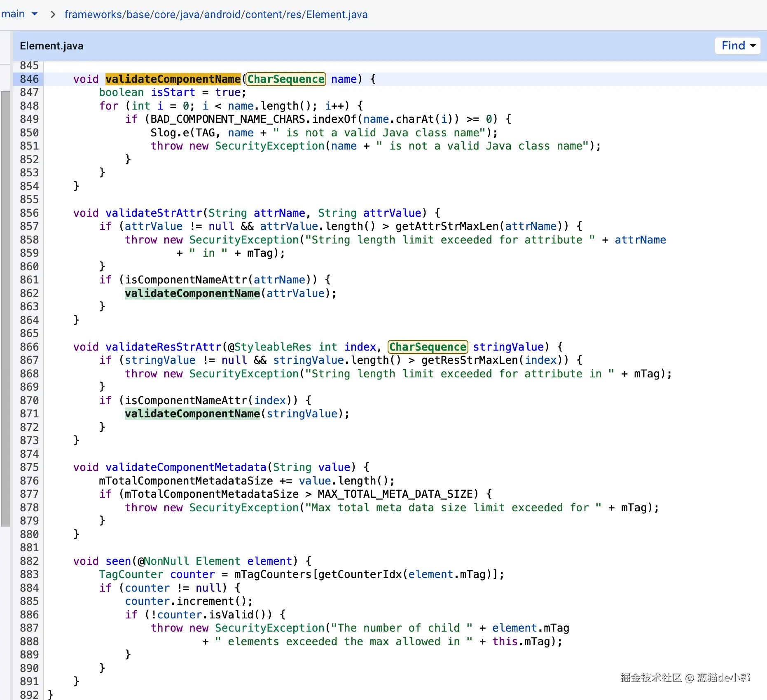Click BAD_COMPONENT_NAME_CHARS on line 849

[x=228, y=119]
